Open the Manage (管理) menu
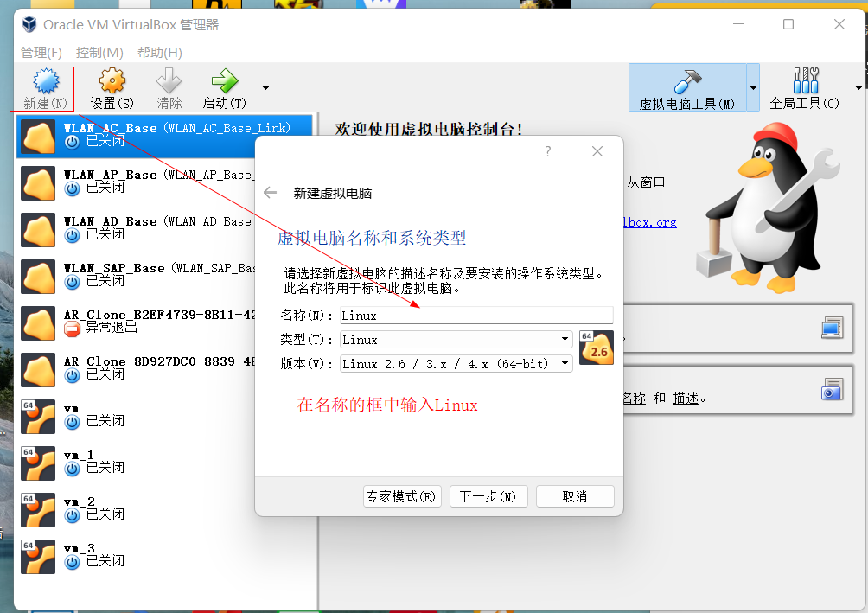 pos(41,53)
